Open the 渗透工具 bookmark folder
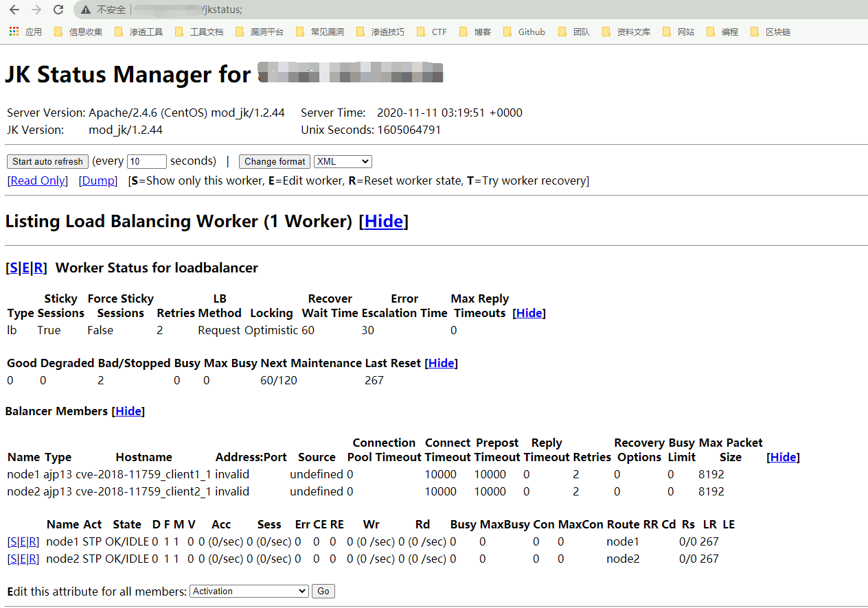Screen dimensions: 868x608 (x=139, y=32)
